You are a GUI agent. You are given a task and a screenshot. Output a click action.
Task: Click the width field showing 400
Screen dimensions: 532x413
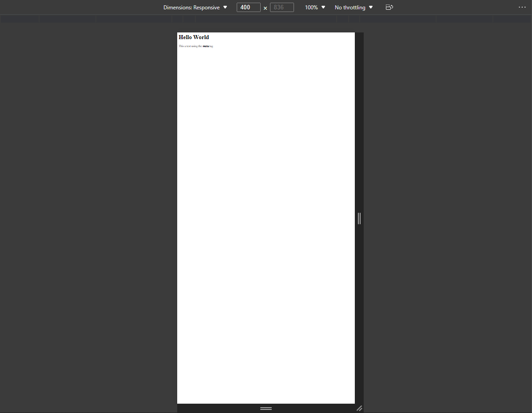pyautogui.click(x=248, y=8)
